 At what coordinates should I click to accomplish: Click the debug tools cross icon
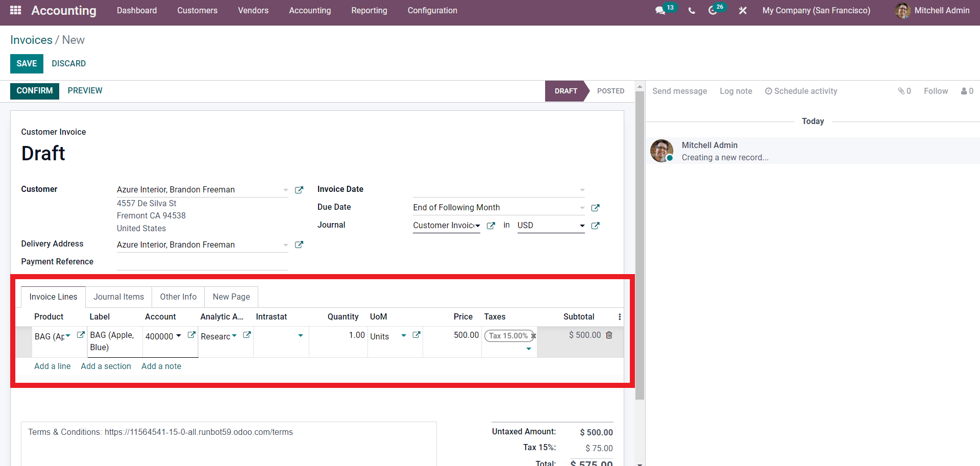click(x=743, y=11)
